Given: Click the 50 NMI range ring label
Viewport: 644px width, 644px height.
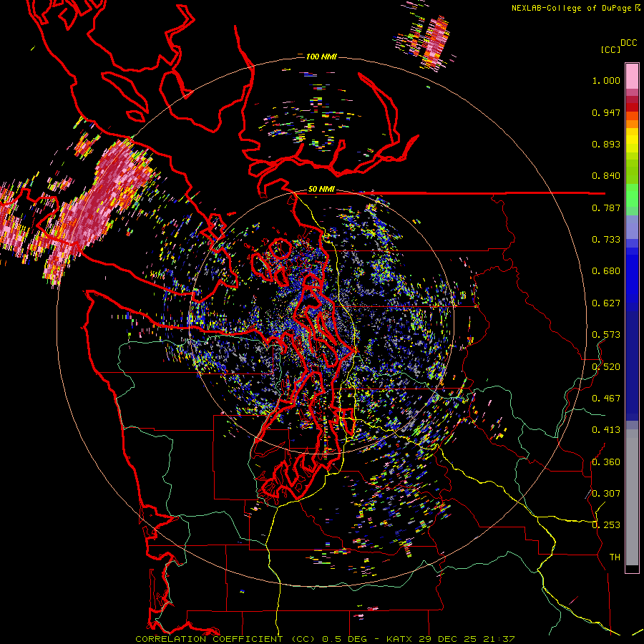Looking at the screenshot, I should (321, 190).
